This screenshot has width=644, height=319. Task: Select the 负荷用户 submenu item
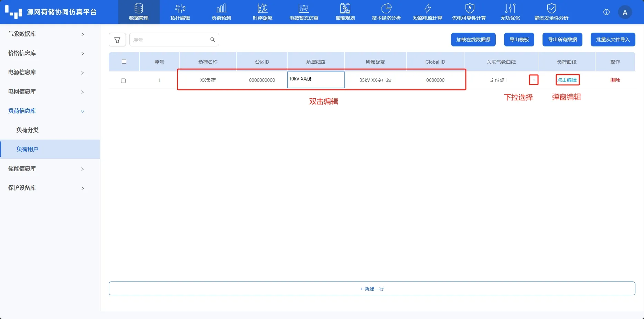point(50,149)
